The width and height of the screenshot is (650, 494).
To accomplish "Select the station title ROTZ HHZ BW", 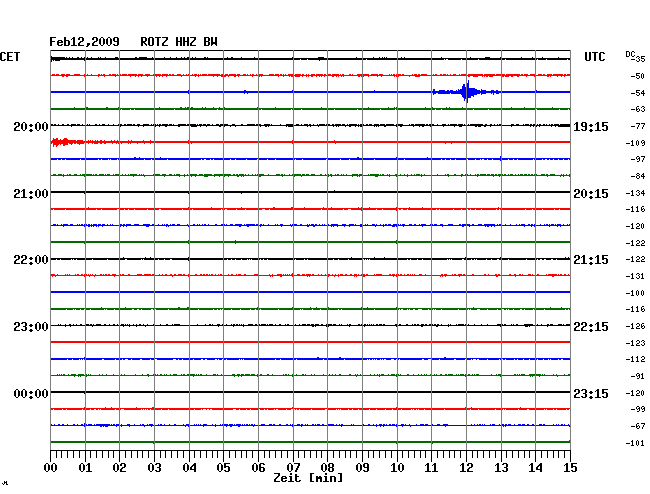I will point(179,42).
